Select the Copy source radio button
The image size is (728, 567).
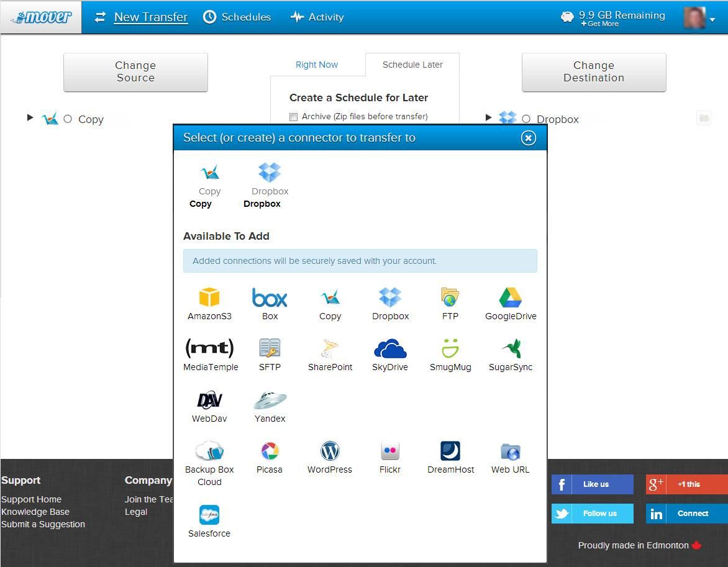tap(68, 119)
